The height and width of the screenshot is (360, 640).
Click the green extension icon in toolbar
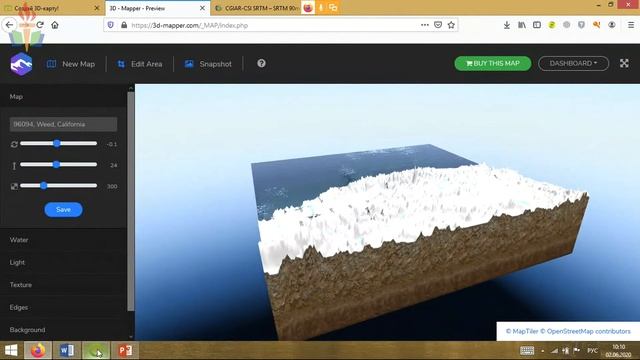pyautogui.click(x=552, y=25)
